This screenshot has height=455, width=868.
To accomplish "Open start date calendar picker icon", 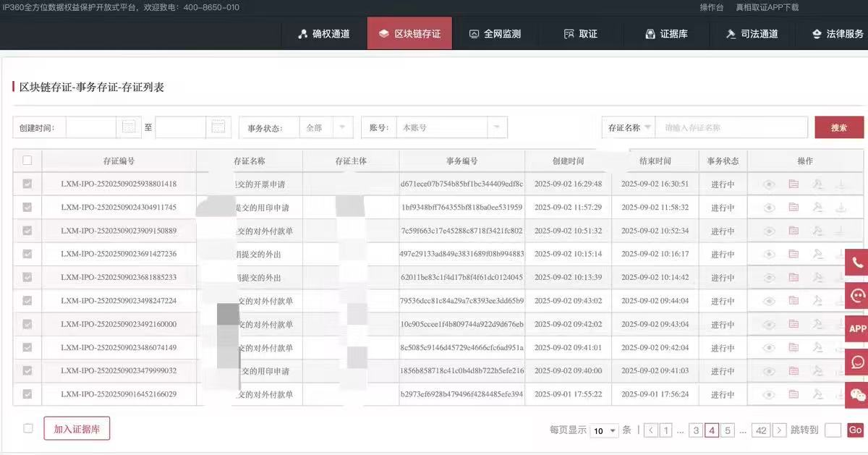I will [129, 127].
